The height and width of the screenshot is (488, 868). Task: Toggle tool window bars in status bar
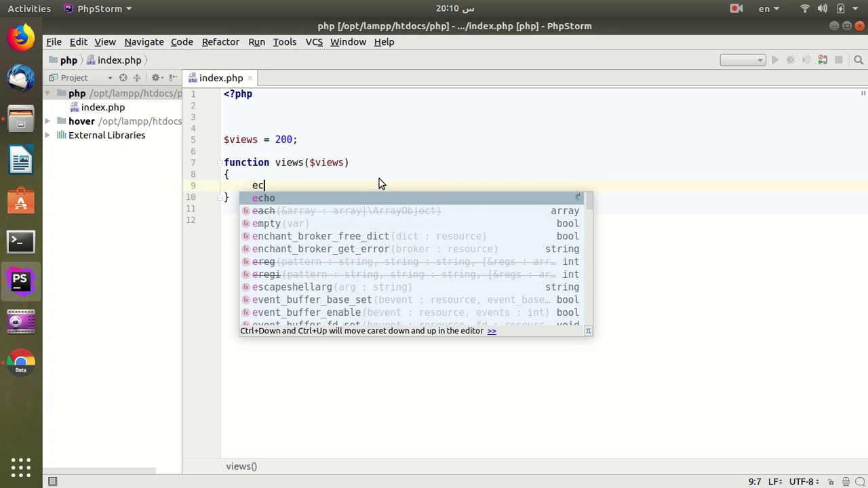(x=53, y=482)
